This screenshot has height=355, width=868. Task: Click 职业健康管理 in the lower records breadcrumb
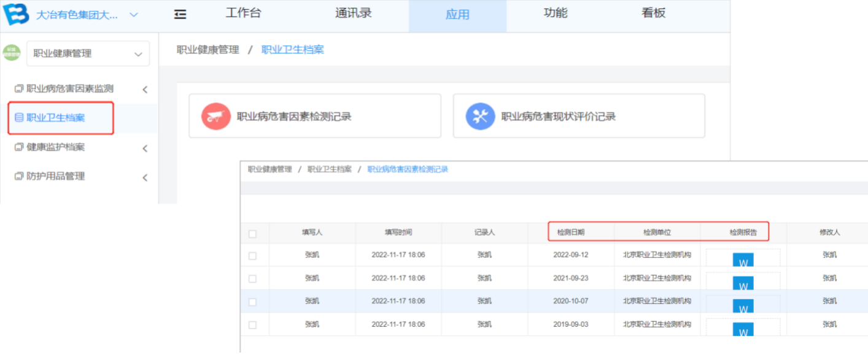(x=270, y=169)
